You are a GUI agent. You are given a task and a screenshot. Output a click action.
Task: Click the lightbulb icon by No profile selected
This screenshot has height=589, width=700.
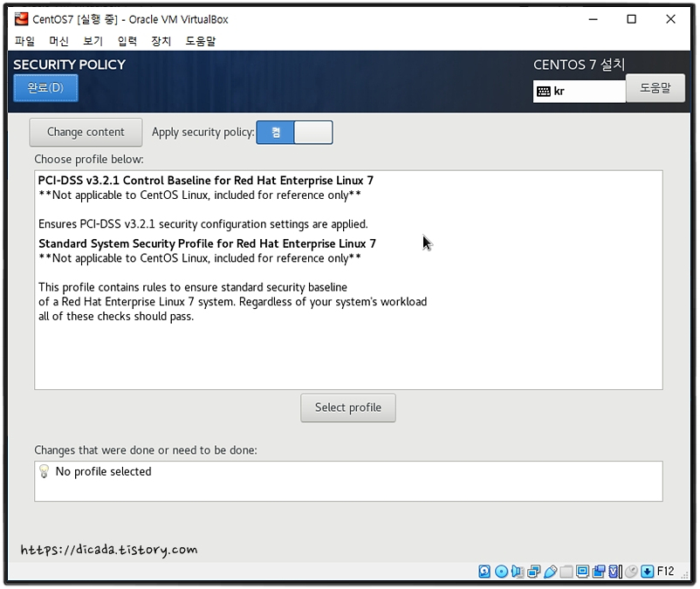pyautogui.click(x=44, y=471)
